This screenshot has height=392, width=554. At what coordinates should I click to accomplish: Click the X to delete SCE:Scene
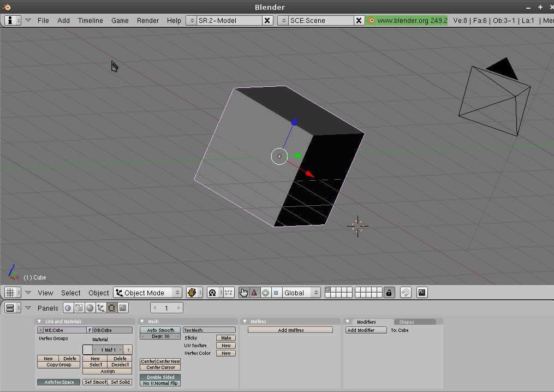pos(359,21)
